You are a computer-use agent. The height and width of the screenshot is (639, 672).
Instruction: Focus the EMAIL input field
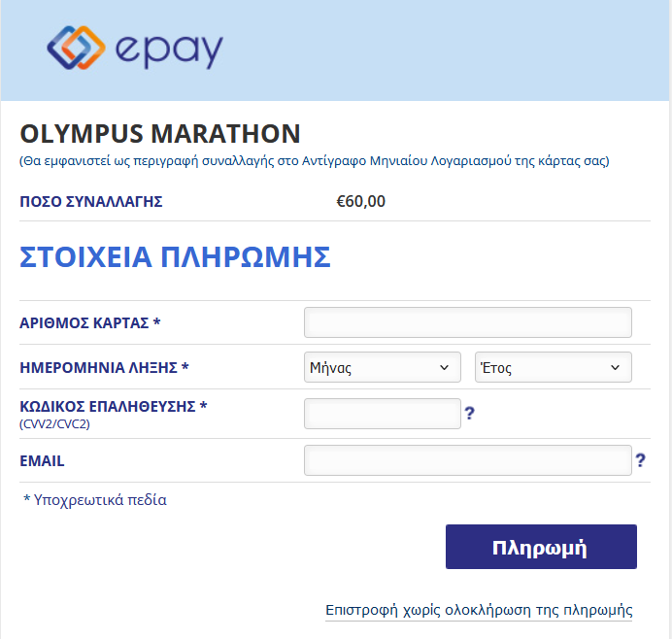[x=468, y=460]
